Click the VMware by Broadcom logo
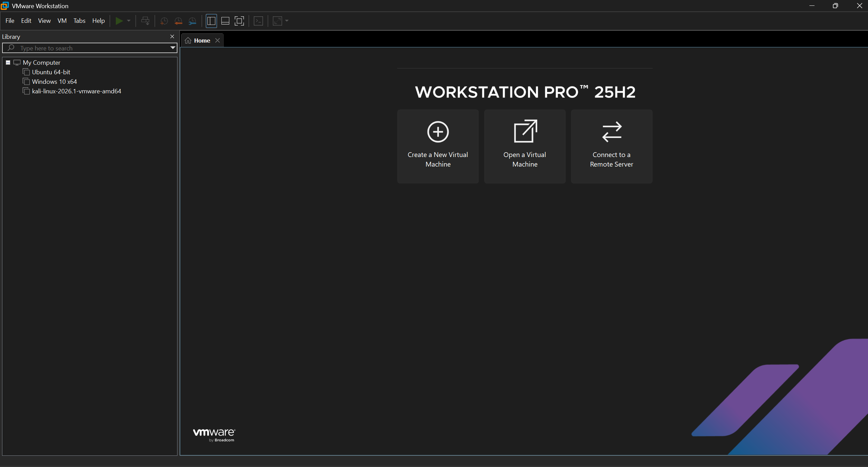 point(214,435)
